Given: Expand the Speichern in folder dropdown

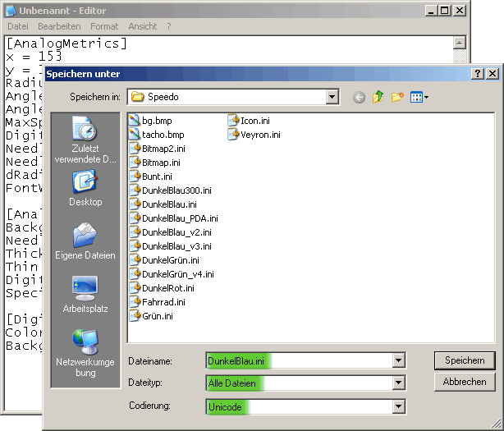Looking at the screenshot, I should [332, 97].
